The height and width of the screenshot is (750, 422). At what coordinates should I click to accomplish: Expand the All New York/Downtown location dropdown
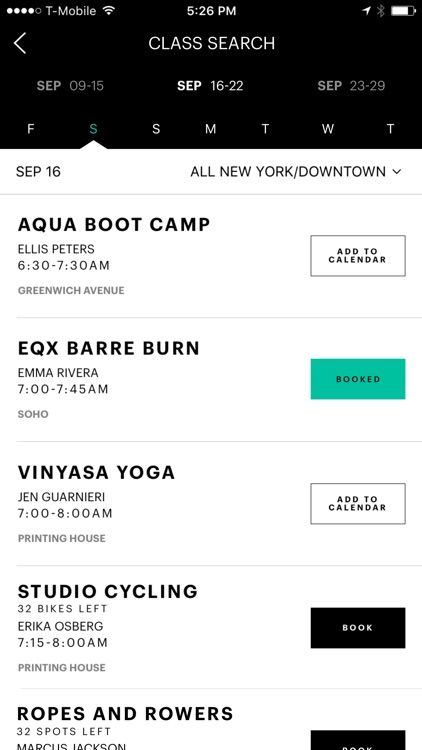296,172
